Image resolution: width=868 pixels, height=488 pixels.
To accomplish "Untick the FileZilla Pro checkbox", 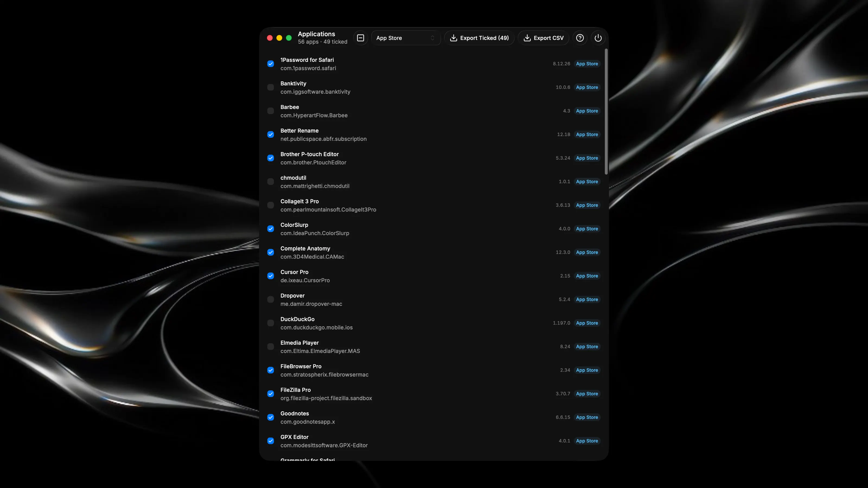I will (271, 394).
